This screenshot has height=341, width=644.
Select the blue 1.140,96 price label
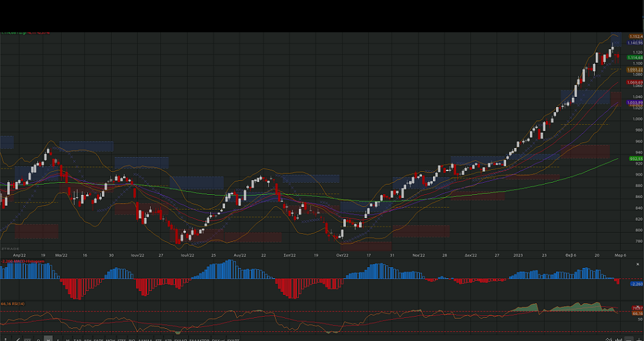(636, 43)
